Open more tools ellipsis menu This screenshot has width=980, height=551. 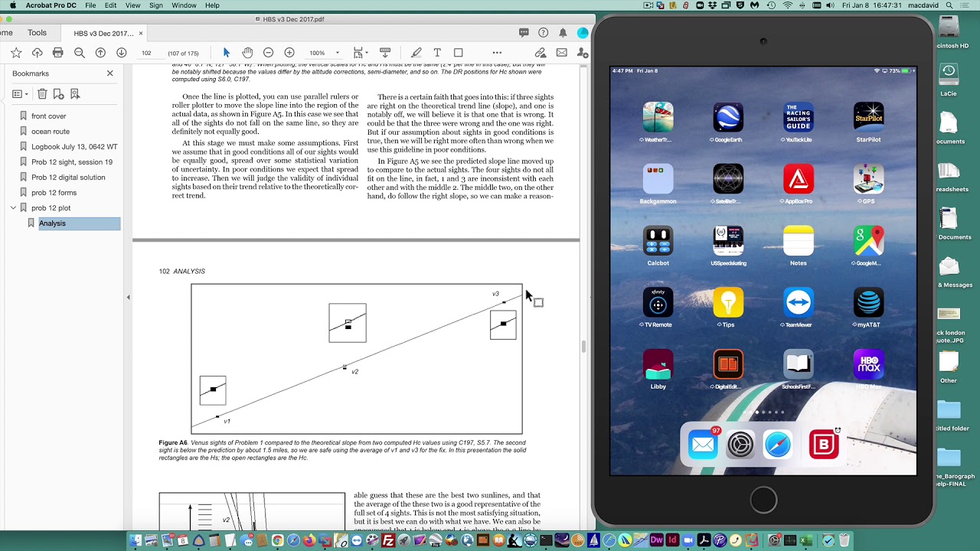point(497,53)
